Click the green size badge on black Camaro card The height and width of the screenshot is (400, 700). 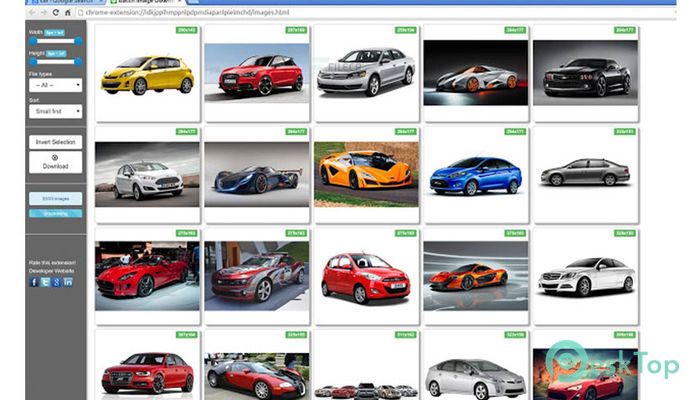coord(625,30)
